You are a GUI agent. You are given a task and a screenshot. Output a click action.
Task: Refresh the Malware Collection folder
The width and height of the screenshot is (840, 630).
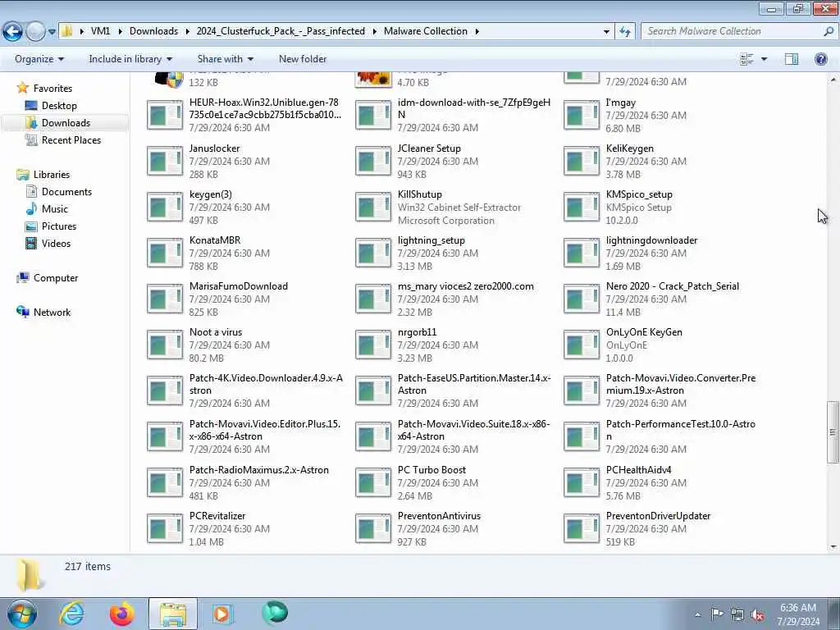tap(624, 32)
